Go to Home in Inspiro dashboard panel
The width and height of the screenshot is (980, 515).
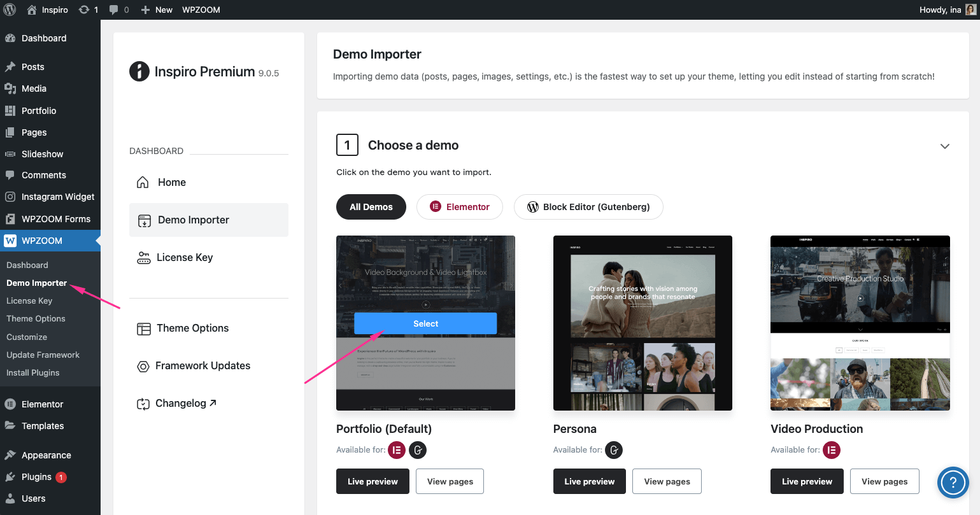pyautogui.click(x=209, y=182)
